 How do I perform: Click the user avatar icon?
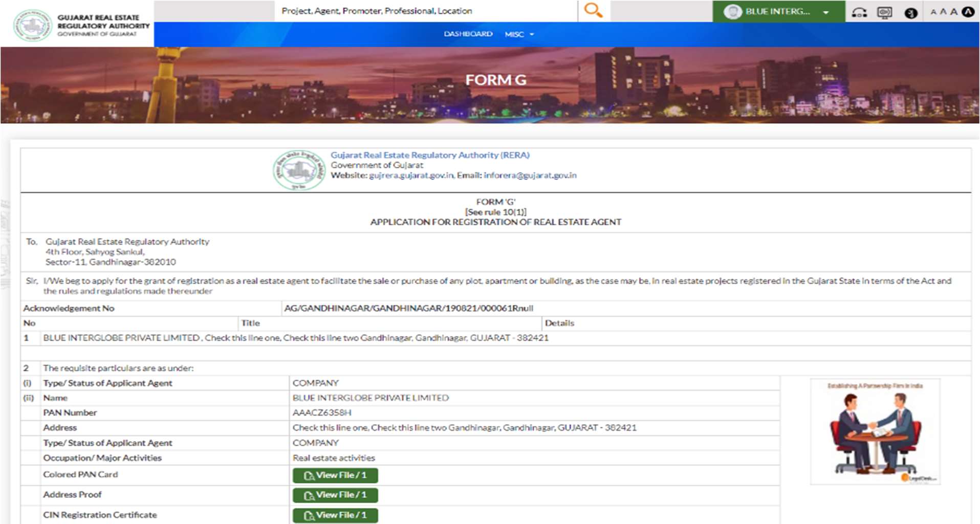[x=733, y=11]
